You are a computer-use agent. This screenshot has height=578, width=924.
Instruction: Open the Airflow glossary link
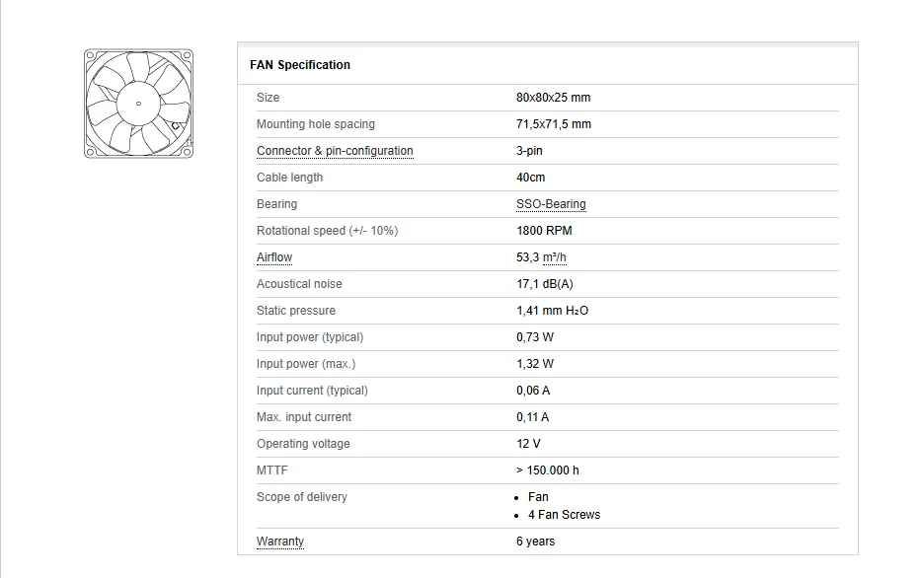pyautogui.click(x=274, y=257)
